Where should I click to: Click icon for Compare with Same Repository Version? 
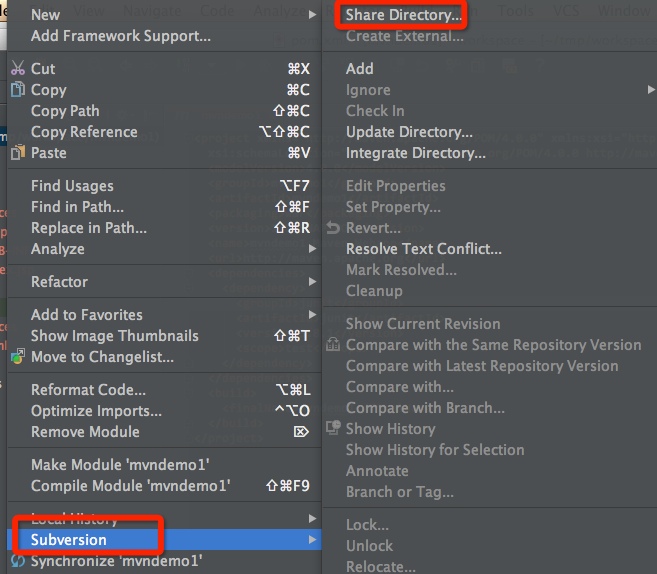coord(333,345)
